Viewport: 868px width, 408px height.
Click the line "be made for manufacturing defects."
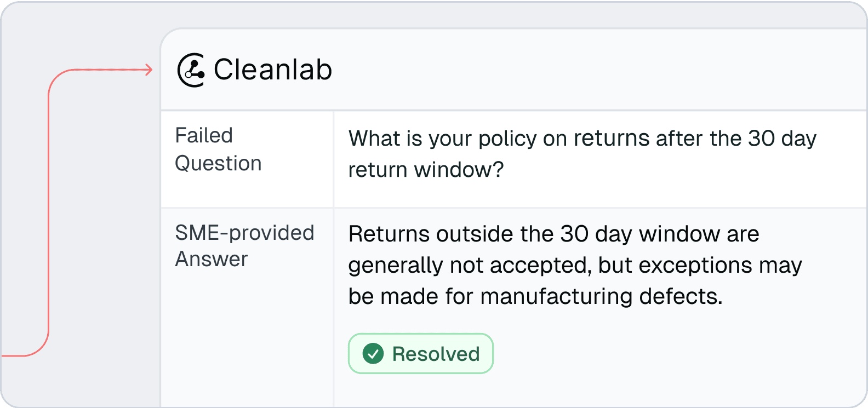point(535,296)
